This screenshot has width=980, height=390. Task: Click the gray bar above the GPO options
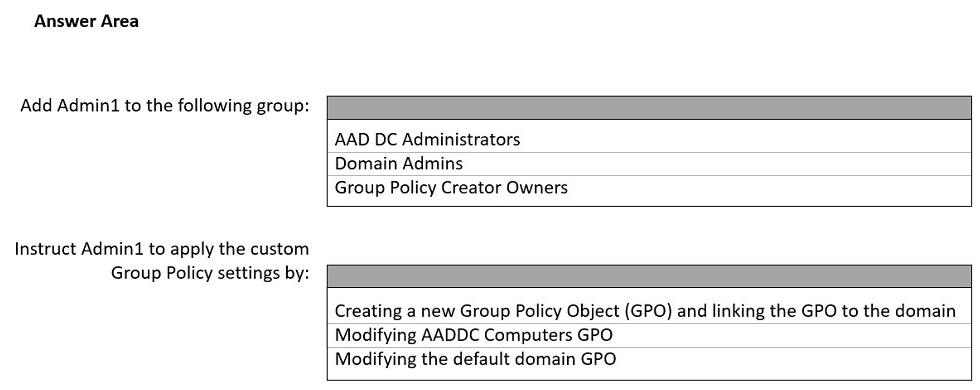pos(649,276)
